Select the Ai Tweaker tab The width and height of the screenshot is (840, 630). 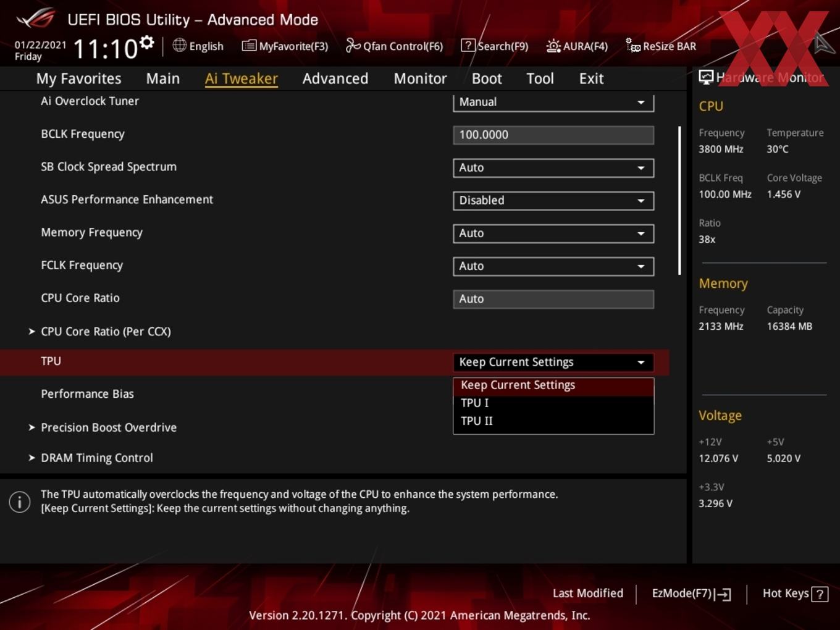pyautogui.click(x=241, y=78)
